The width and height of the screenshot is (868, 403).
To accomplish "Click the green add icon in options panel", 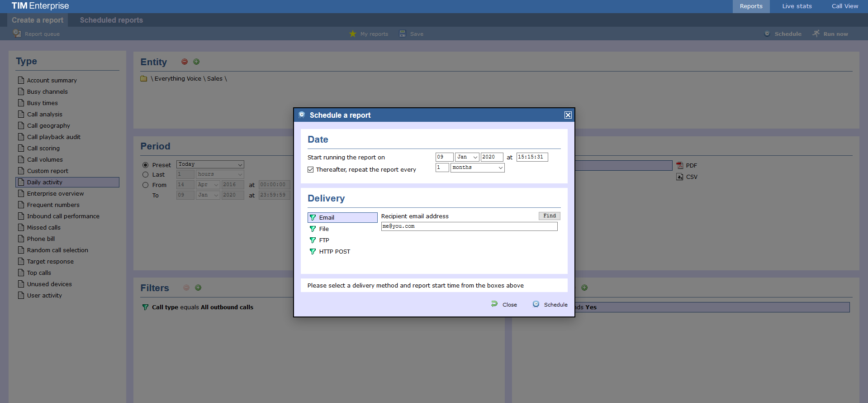I will tap(584, 288).
